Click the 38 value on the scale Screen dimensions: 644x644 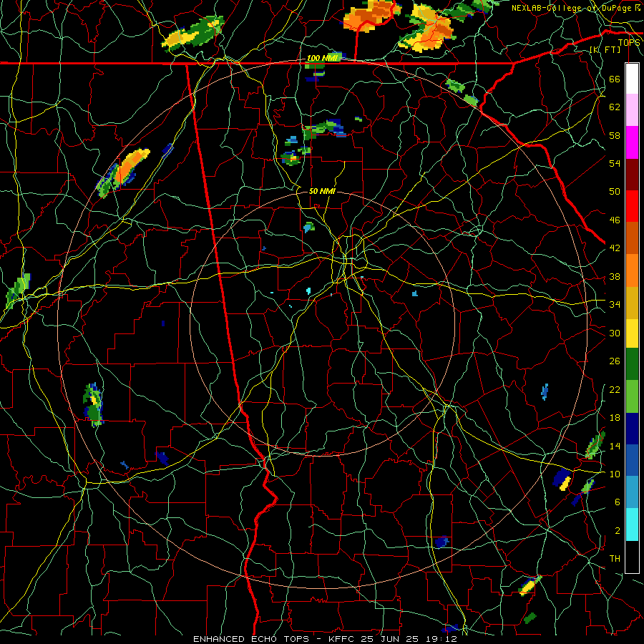(615, 276)
